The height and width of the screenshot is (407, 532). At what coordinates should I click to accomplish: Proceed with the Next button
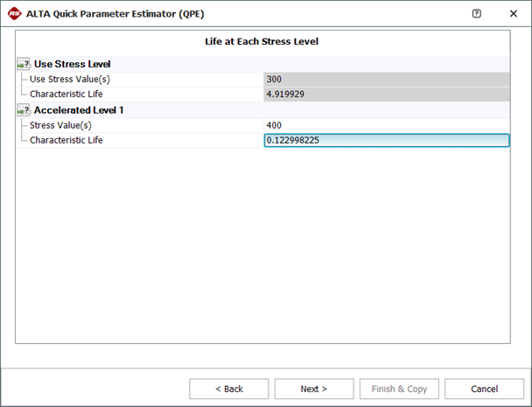[x=313, y=389]
